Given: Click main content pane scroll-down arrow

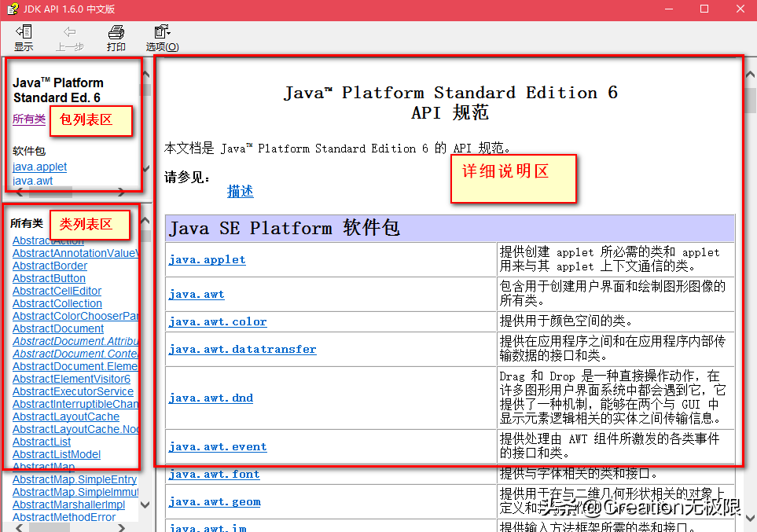Looking at the screenshot, I should (750, 519).
